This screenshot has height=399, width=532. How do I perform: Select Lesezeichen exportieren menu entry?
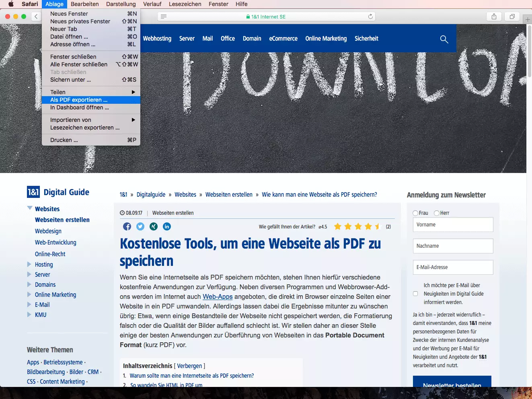[91, 128]
